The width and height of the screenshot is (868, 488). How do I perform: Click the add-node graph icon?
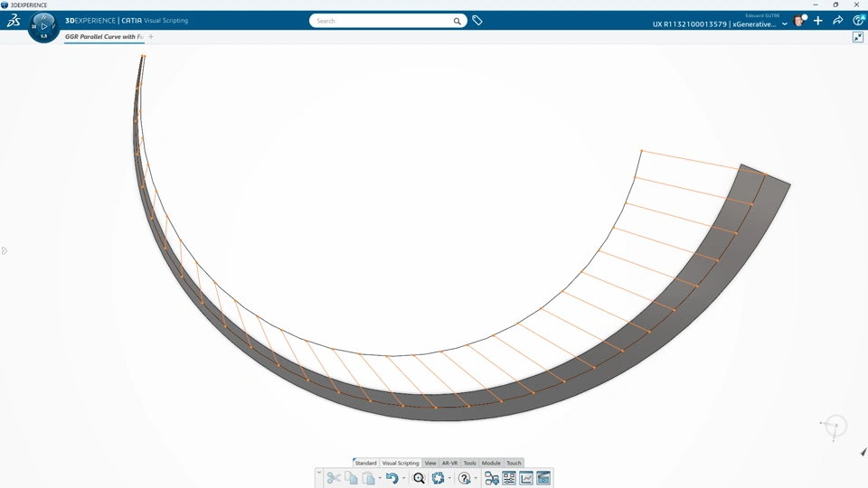coord(492,478)
